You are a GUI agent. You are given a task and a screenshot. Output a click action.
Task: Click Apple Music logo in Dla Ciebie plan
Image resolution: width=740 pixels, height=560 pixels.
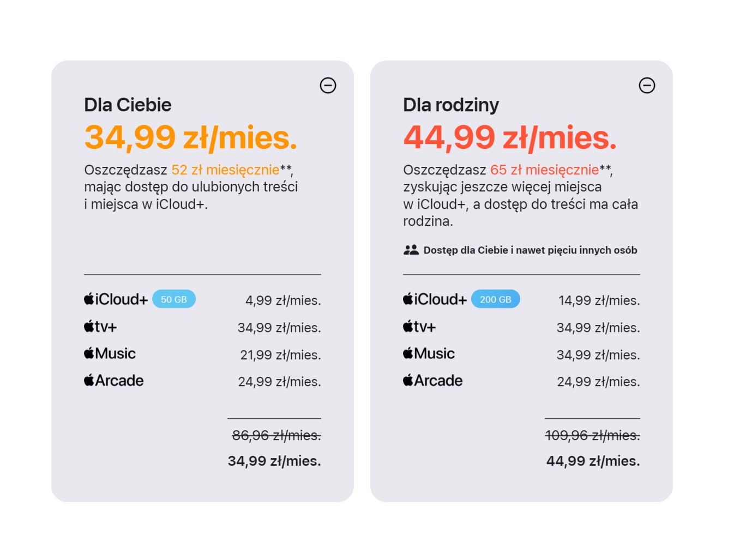pyautogui.click(x=110, y=353)
